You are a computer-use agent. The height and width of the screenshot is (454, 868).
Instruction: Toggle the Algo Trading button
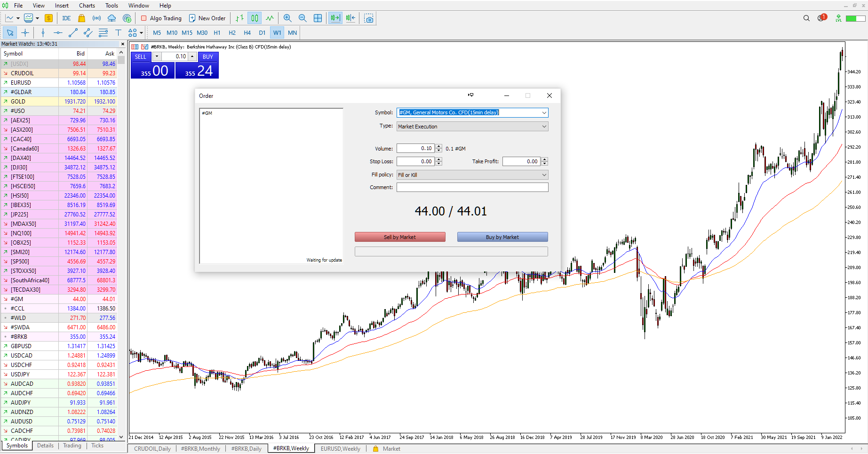point(161,18)
